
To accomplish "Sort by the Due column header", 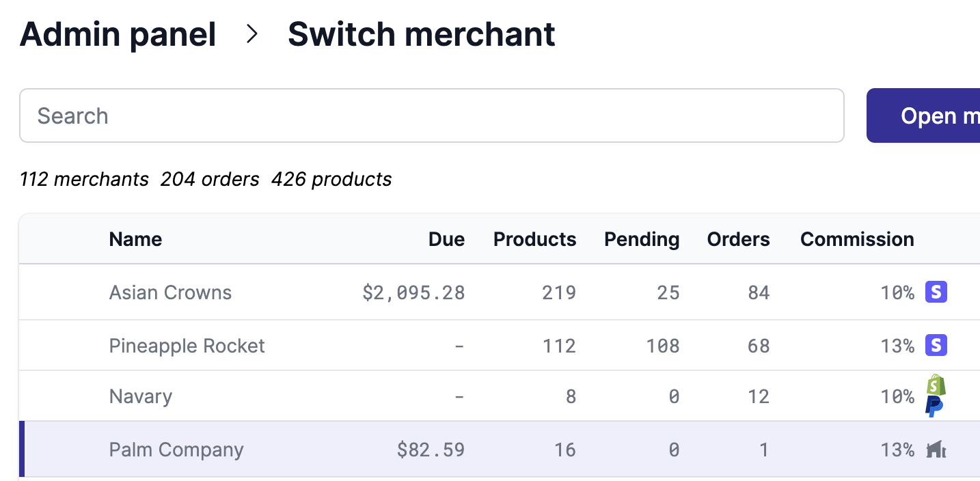I will coord(446,239).
